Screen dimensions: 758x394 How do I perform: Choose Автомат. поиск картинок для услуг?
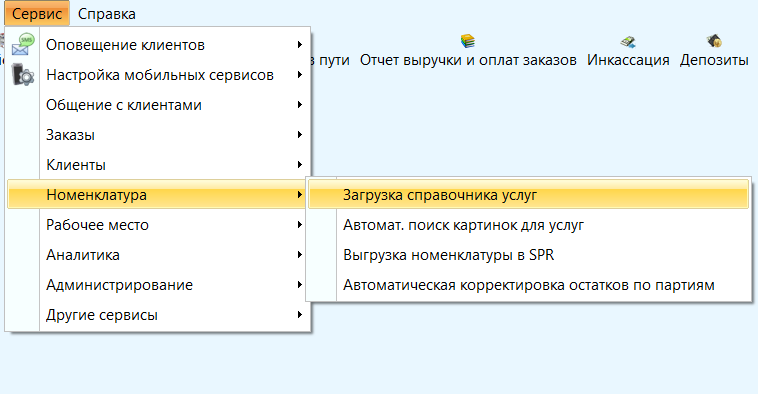click(x=528, y=225)
